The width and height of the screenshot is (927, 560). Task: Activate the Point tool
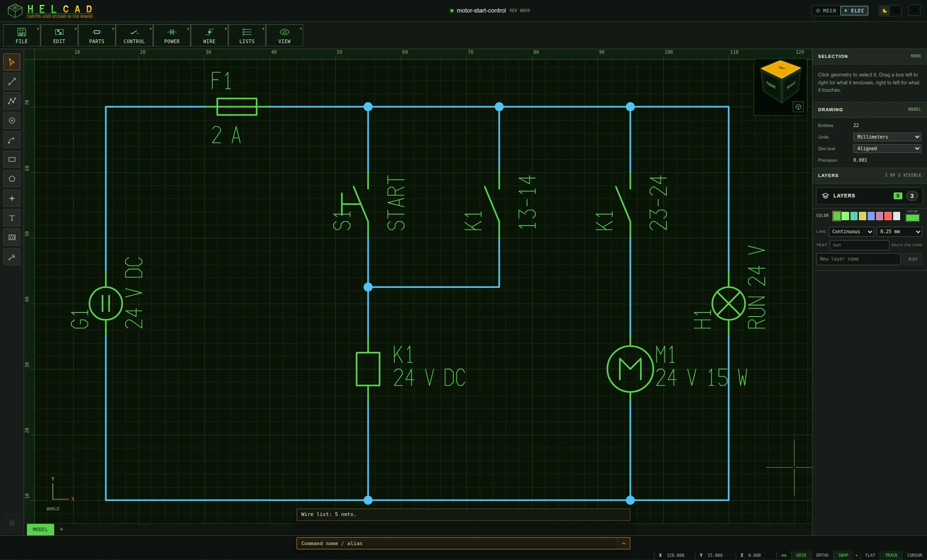(x=12, y=198)
